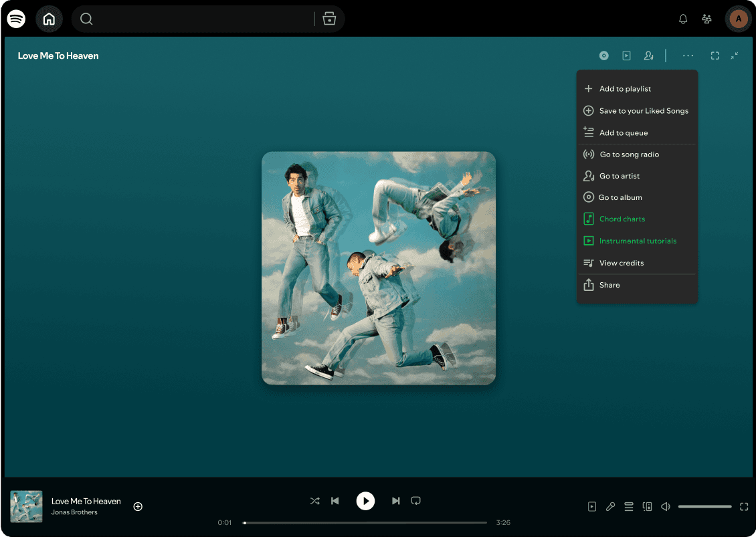Add song to Liked Songs via plus icon

pyautogui.click(x=138, y=507)
